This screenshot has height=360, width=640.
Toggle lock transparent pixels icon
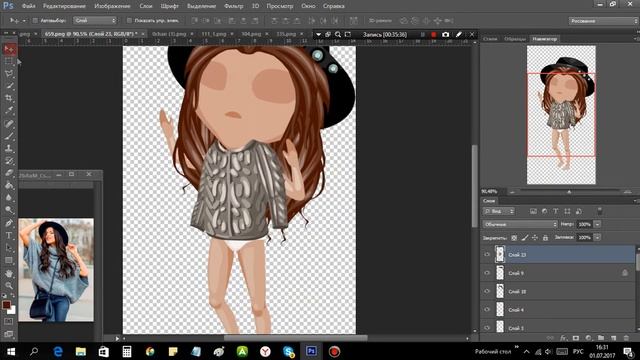[x=514, y=238]
